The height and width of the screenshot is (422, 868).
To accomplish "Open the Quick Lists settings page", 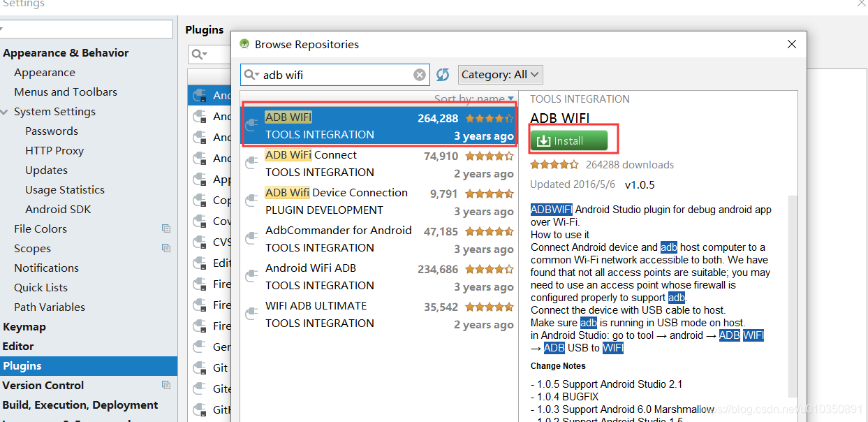I will tap(41, 287).
